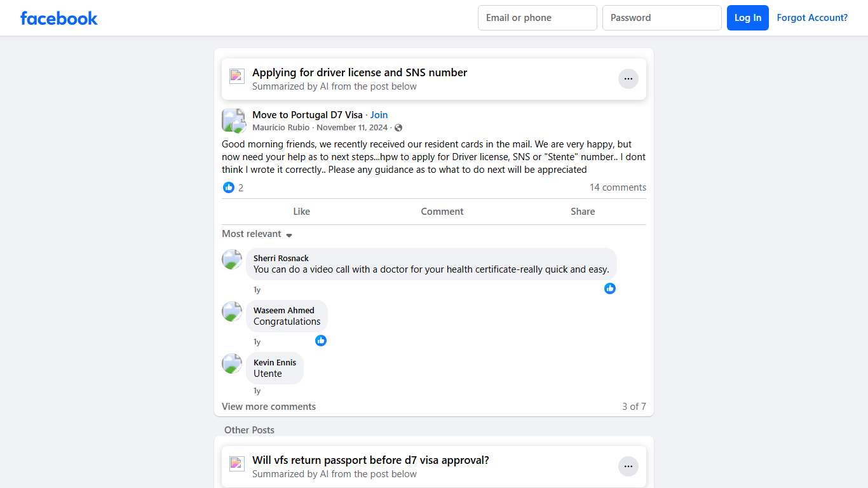Image resolution: width=868 pixels, height=488 pixels.
Task: Join the Move to Portugal D7 Visa group
Action: point(379,115)
